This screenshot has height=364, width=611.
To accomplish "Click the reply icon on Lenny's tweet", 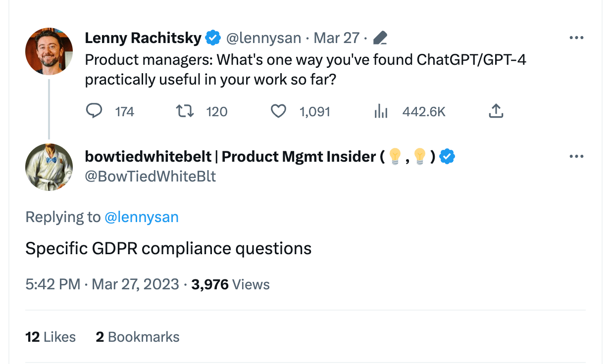I will coord(94,111).
